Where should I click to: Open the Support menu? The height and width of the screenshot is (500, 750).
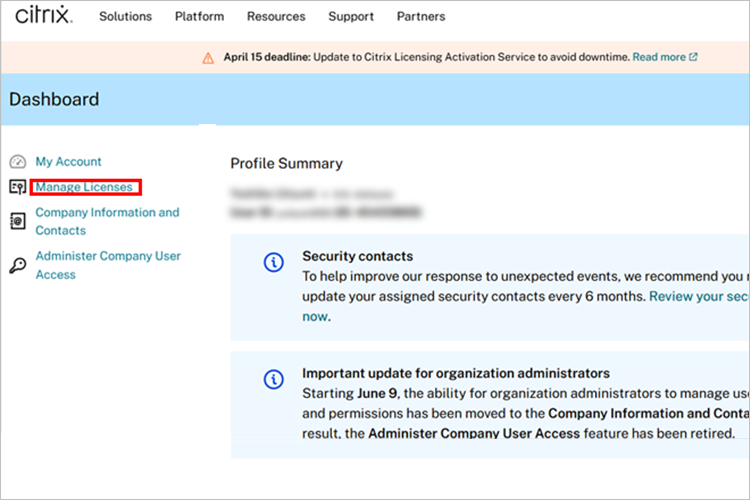351,17
